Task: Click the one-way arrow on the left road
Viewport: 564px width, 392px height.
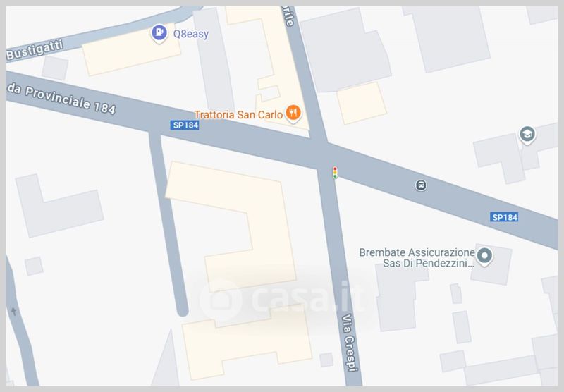Action: point(13,312)
